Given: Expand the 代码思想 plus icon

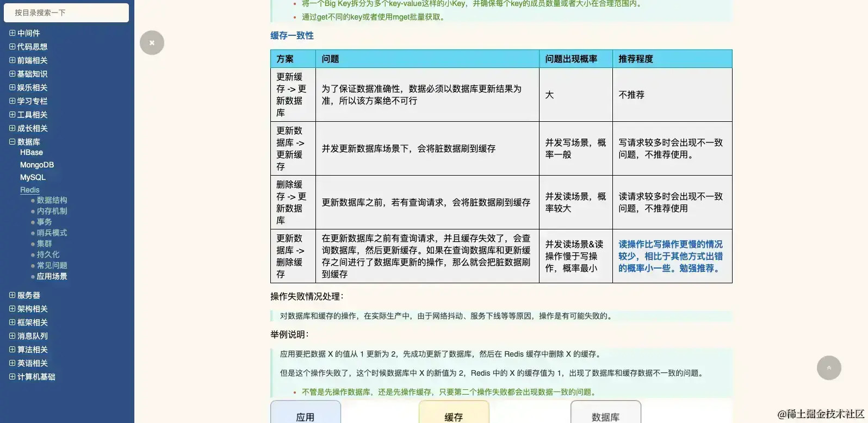Looking at the screenshot, I should point(12,47).
